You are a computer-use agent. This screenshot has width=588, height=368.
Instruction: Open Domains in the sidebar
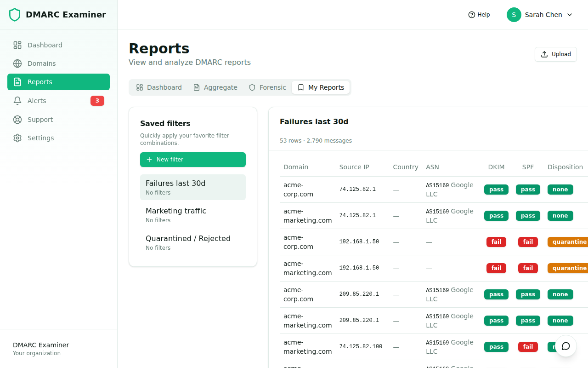(58, 63)
